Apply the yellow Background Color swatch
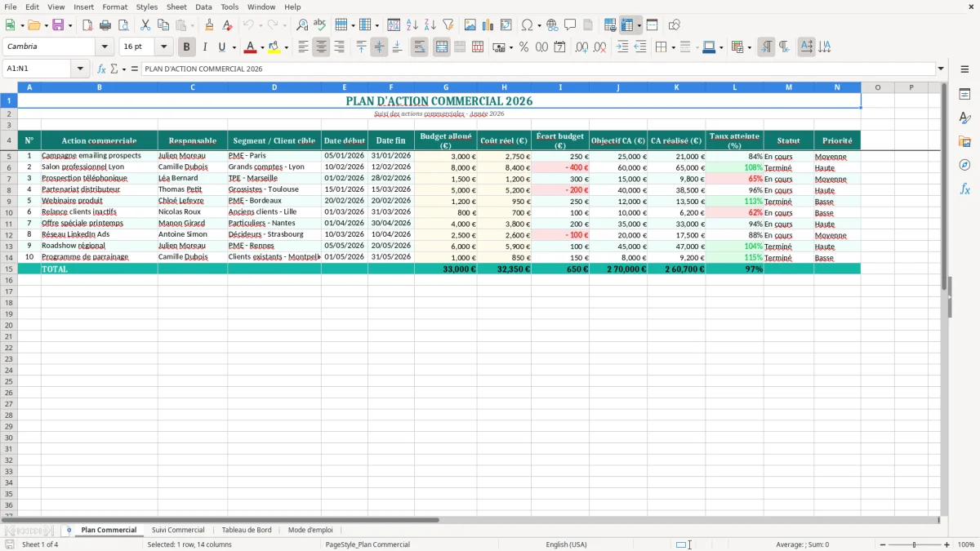The width and height of the screenshot is (980, 551). pyautogui.click(x=274, y=47)
